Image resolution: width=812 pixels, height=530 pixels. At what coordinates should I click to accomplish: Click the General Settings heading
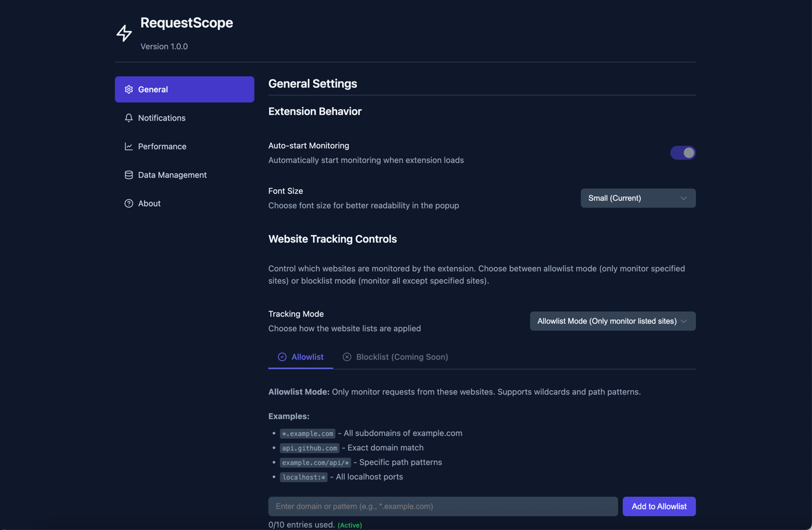pos(313,83)
